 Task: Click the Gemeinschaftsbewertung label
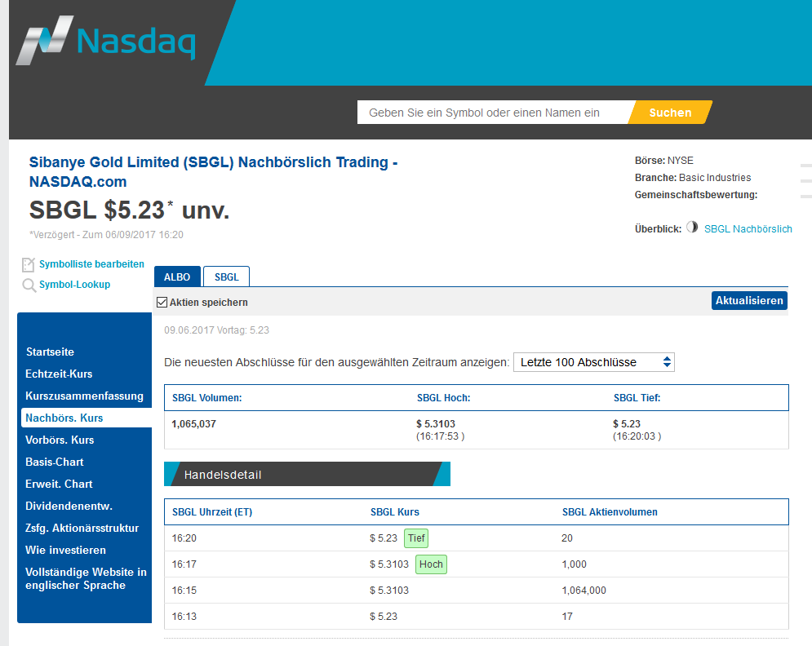[696, 195]
